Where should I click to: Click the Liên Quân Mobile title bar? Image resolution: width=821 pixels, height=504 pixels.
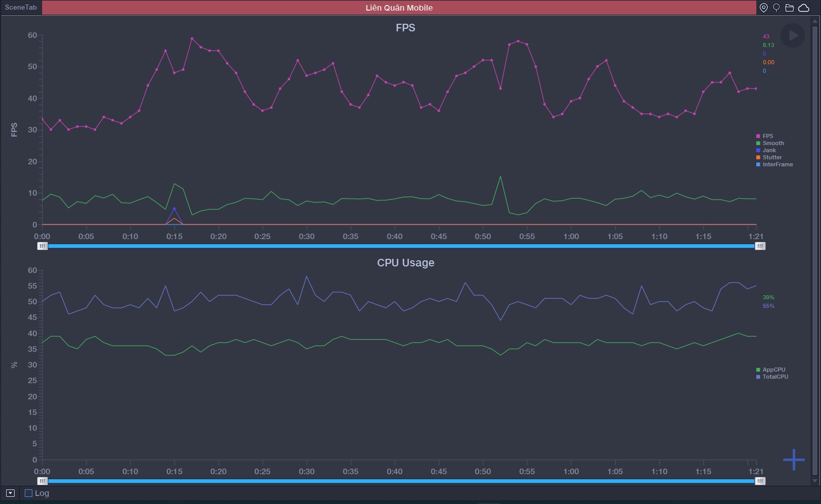click(399, 8)
